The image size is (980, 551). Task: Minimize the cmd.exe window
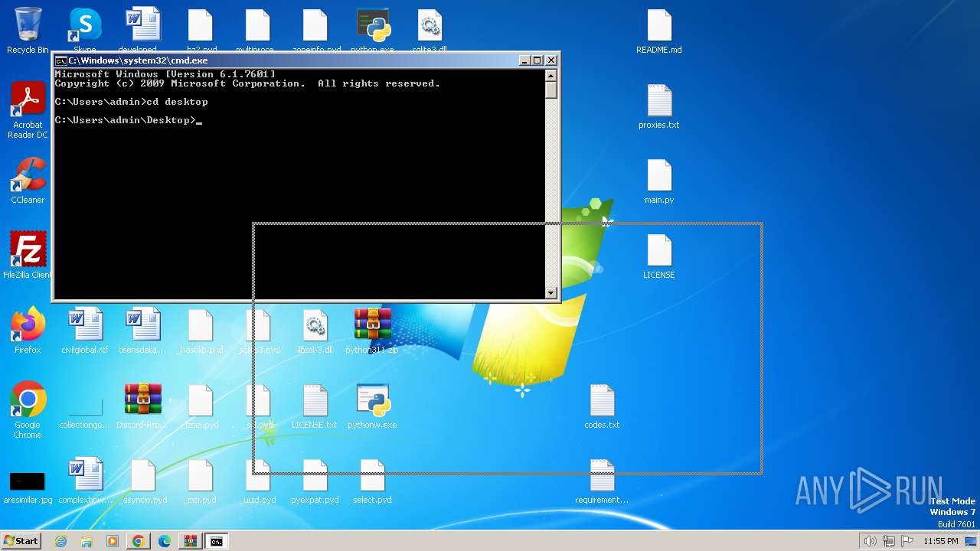pos(524,60)
